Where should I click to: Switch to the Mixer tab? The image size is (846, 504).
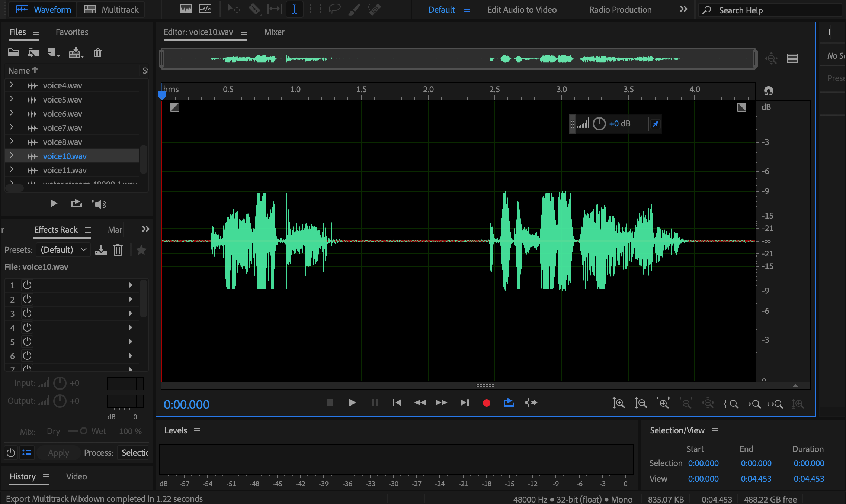pos(274,32)
